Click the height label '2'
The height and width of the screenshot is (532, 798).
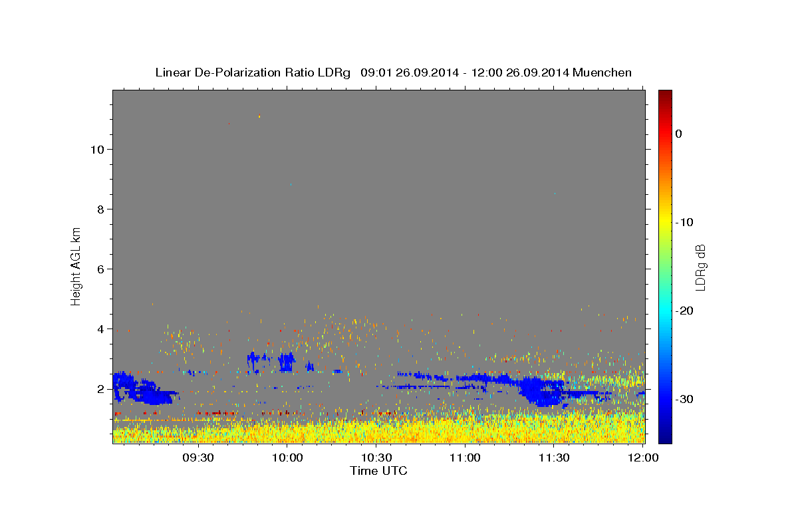pos(100,388)
